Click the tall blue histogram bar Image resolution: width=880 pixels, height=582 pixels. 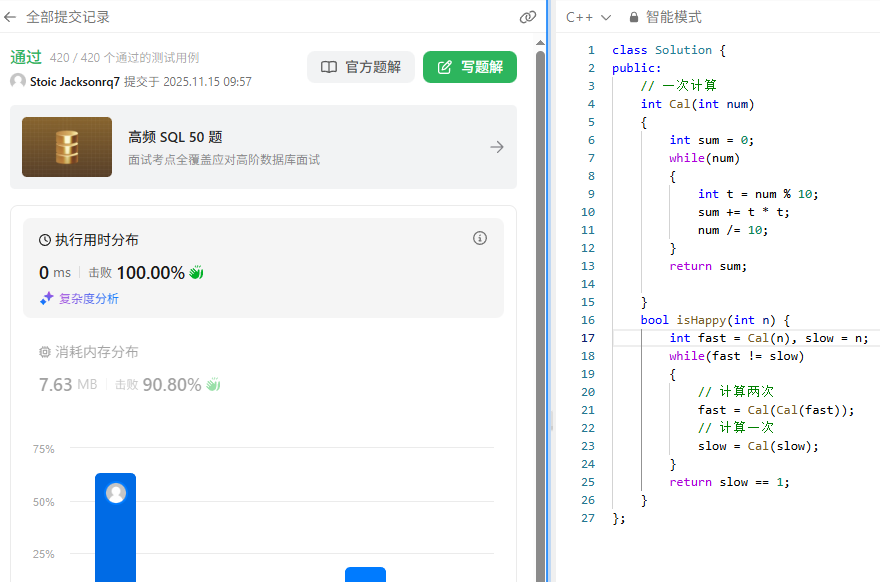(x=116, y=528)
